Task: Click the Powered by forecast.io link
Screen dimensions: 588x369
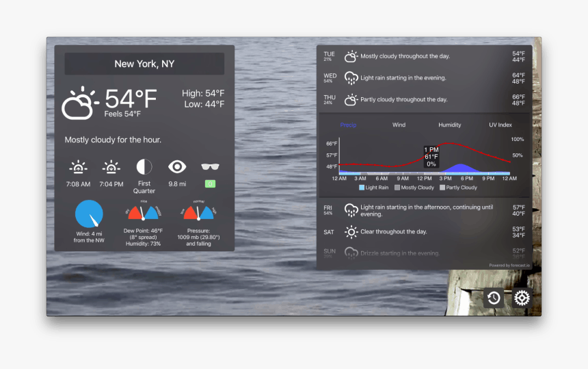Action: 509,266
